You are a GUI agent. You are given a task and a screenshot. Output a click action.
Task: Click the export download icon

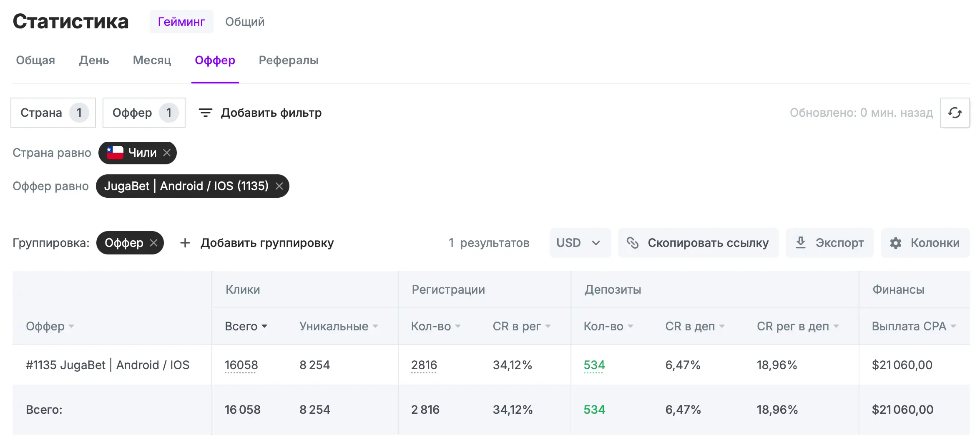(x=800, y=243)
